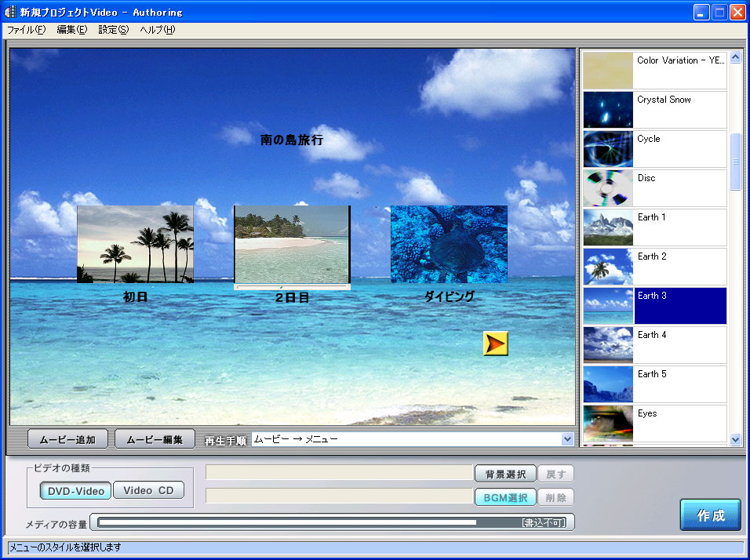This screenshot has width=750, height=560.
Task: Click the palm tree 初日 movie thumbnail
Action: click(x=135, y=244)
